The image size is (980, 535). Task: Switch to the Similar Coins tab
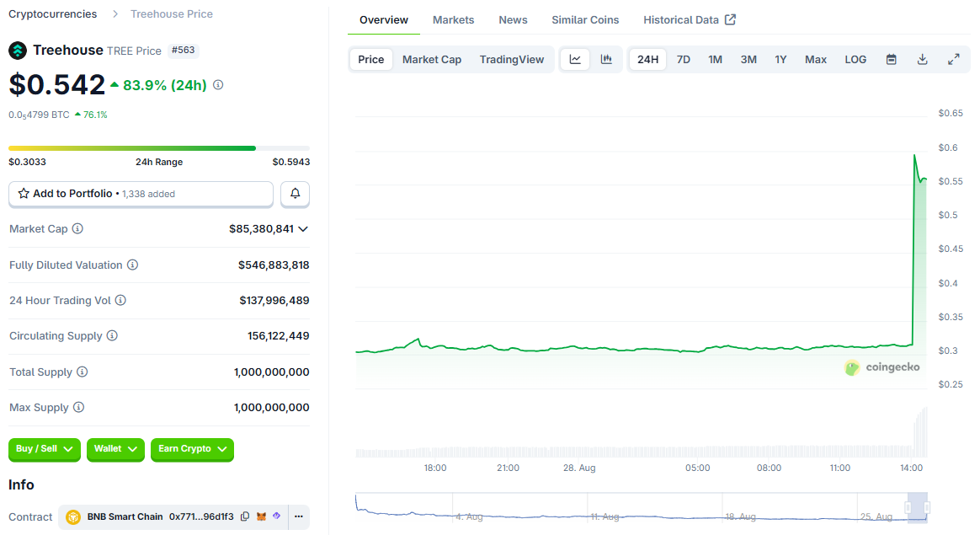[585, 20]
